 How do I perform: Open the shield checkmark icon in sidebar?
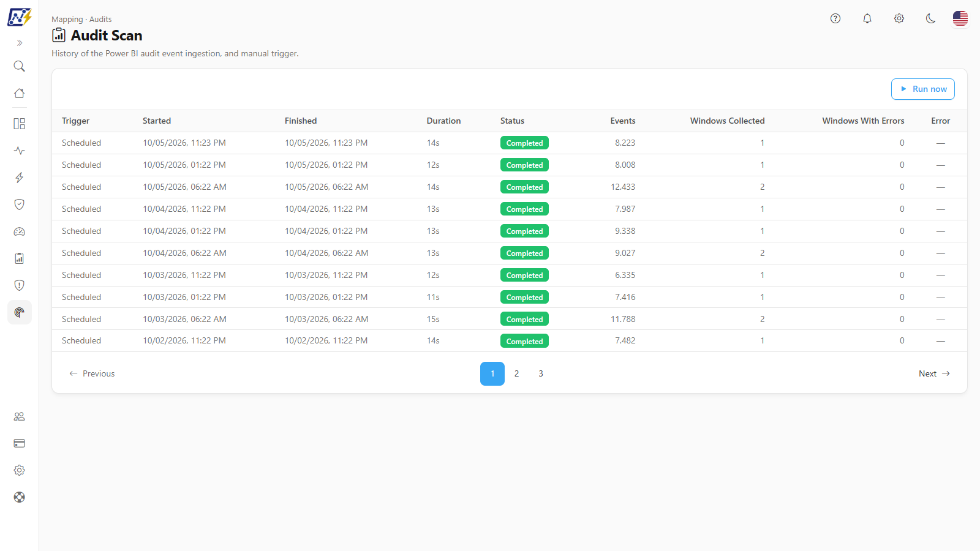[20, 204]
